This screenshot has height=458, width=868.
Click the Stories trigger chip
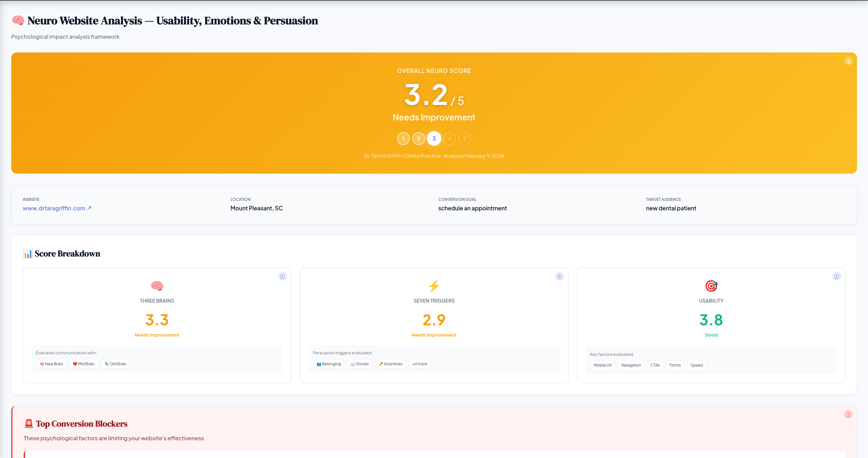tap(359, 364)
